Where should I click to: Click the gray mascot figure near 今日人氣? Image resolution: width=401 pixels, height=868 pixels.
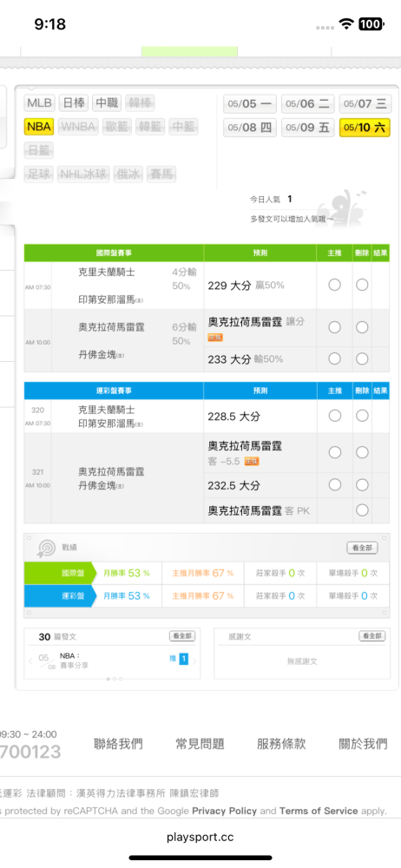[x=348, y=207]
